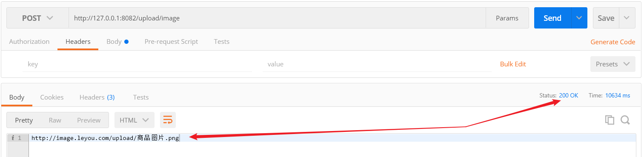Send the request
The height and width of the screenshot is (157, 644).
(x=552, y=18)
